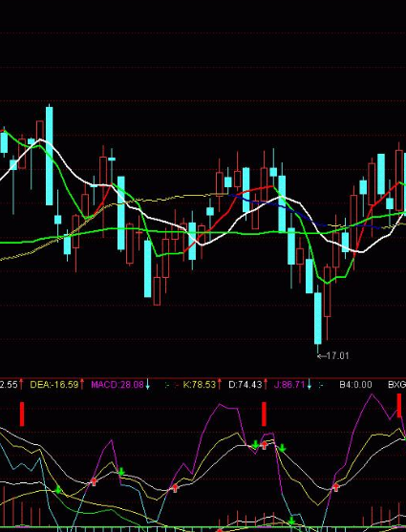Click the cyan down arrow beside MACD value

(147, 385)
